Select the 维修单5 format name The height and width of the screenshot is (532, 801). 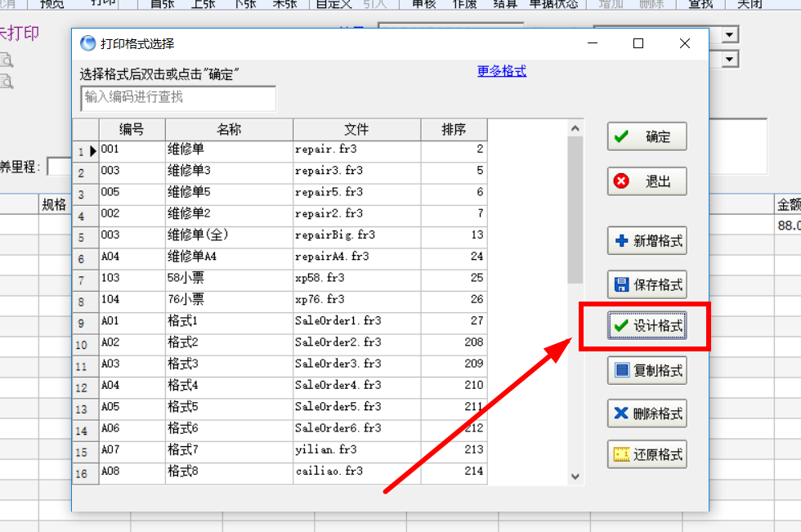click(x=229, y=193)
